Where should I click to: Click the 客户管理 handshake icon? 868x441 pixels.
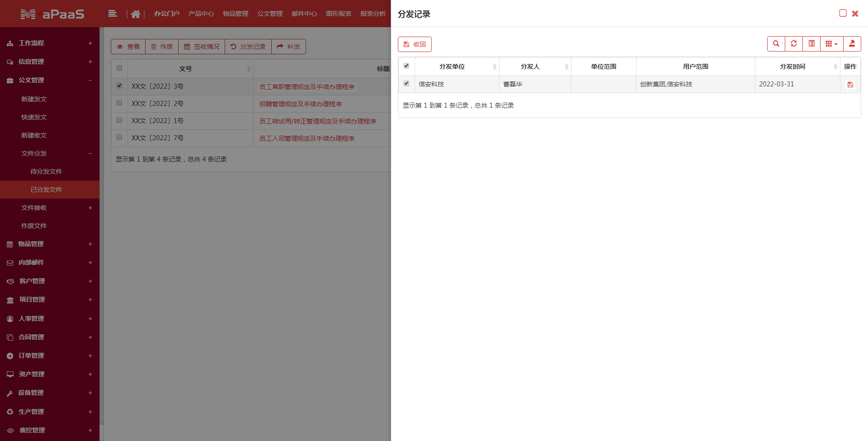pos(10,281)
